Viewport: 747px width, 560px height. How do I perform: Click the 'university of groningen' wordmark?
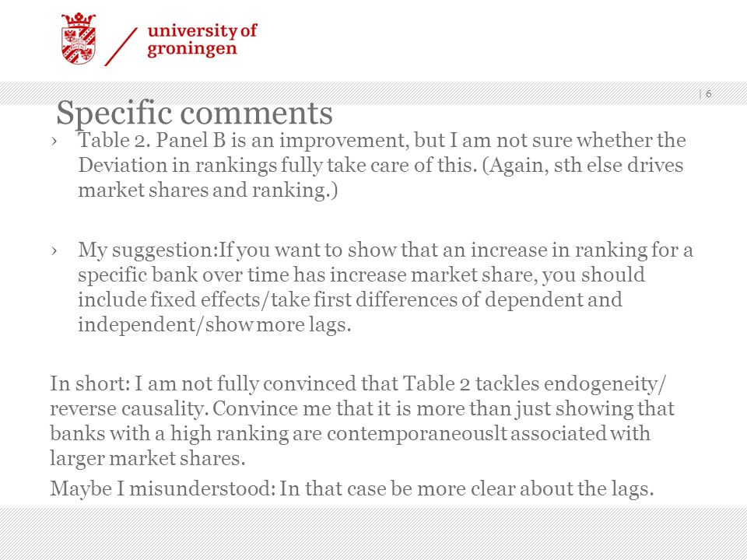[202, 40]
